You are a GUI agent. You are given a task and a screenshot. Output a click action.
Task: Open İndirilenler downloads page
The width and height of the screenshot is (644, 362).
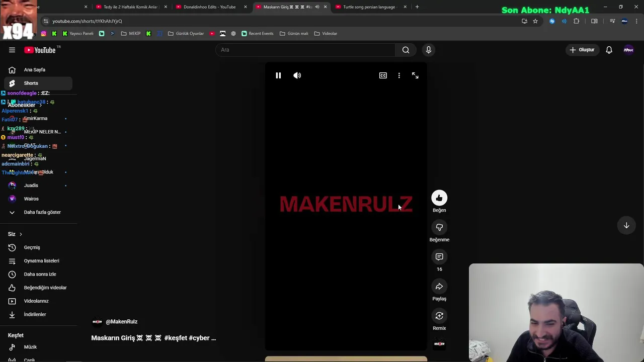coord(38,314)
